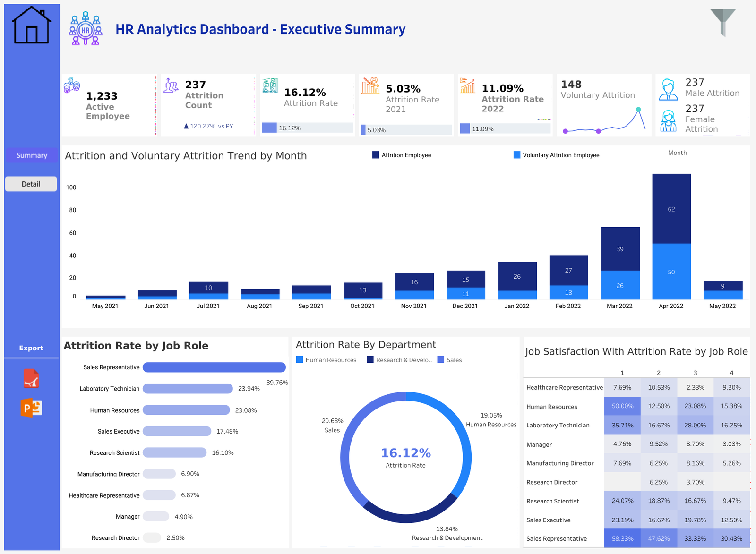Viewport: 756px width, 554px height.
Task: Export the report using the PowerPoint icon
Action: tap(30, 408)
